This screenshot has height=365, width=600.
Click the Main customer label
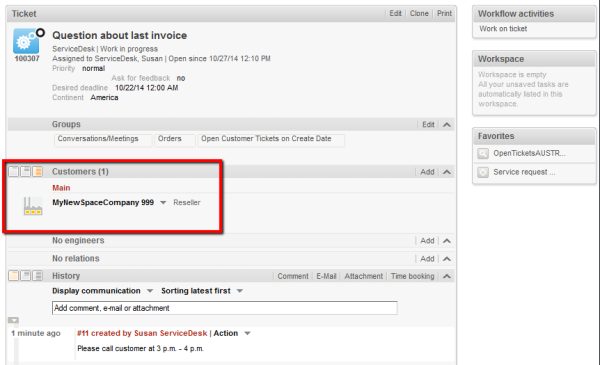(61, 188)
